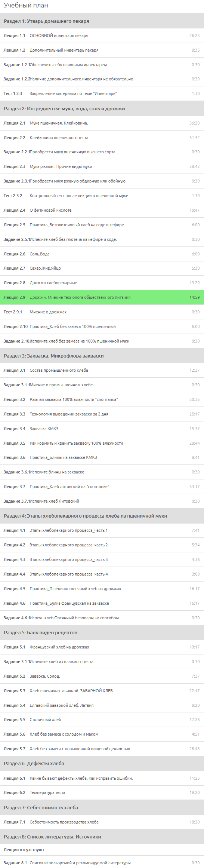Open Лекция 3.4 Закваска КМКЗ
204x868 pixels.
102,429
